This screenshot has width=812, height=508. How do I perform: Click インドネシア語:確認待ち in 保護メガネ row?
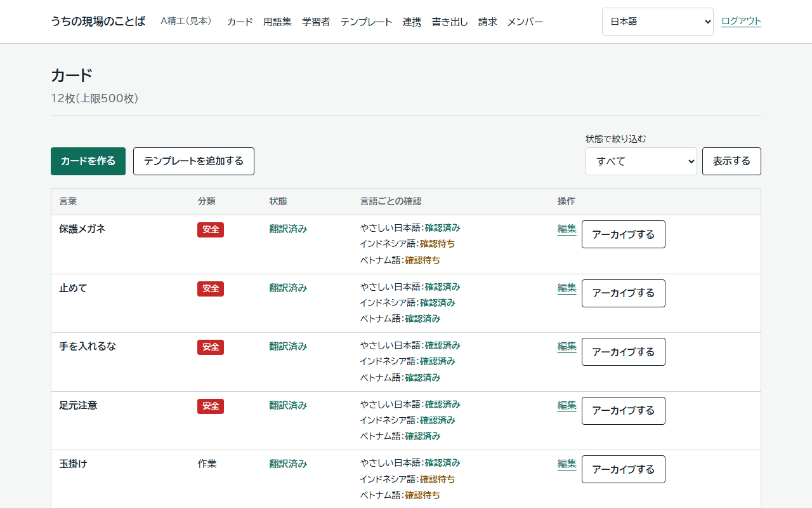(x=408, y=244)
